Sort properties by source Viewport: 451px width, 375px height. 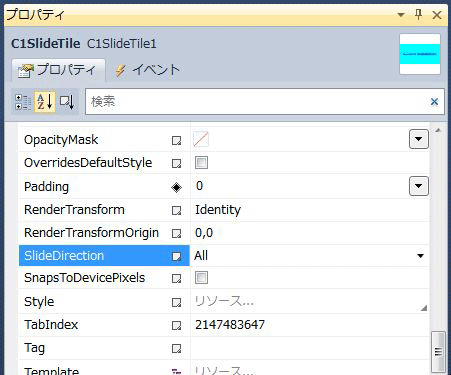[67, 102]
